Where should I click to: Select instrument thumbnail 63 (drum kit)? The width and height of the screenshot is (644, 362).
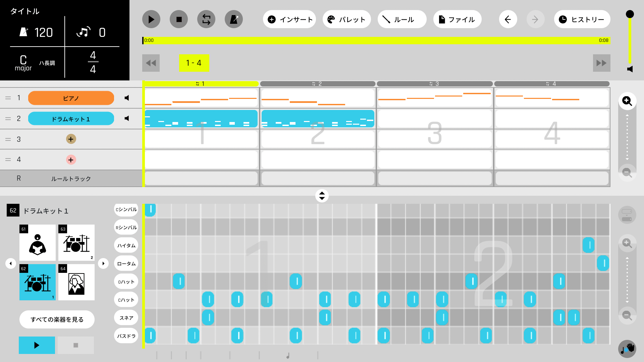coord(76,243)
